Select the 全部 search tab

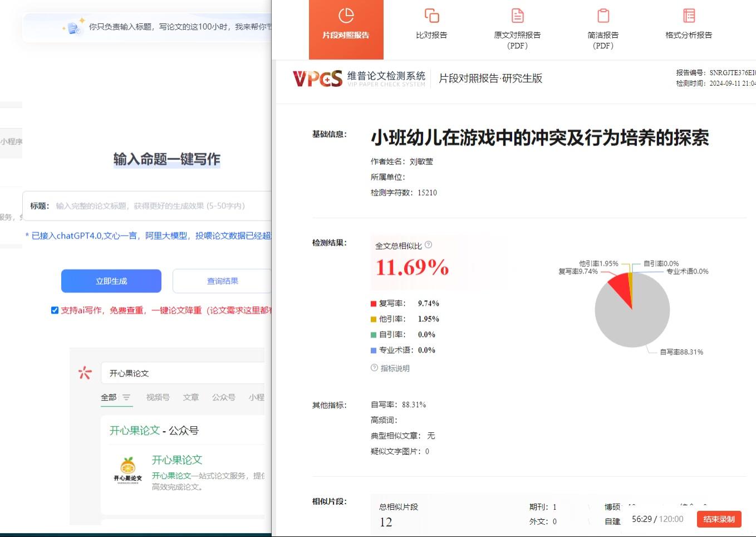(x=109, y=397)
